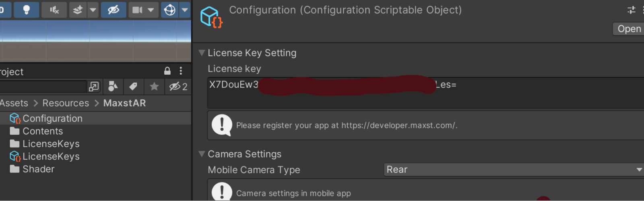Open Mobile Camera Type dropdown

coord(514,170)
